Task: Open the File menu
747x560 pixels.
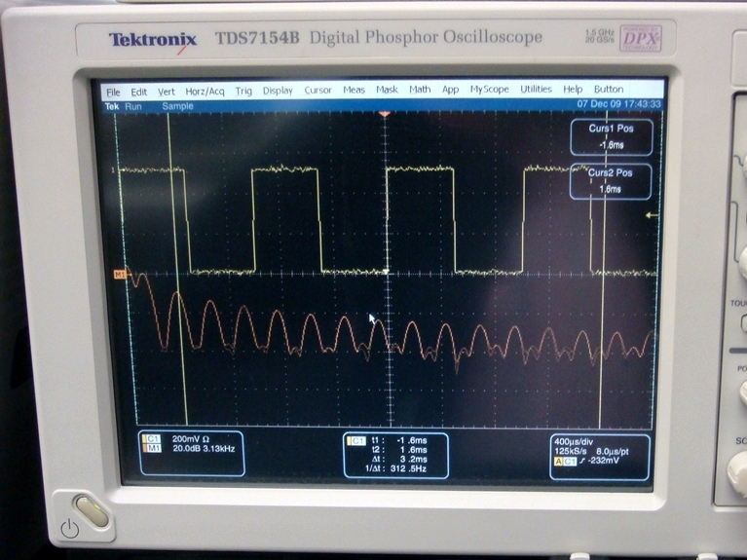Action: [113, 92]
